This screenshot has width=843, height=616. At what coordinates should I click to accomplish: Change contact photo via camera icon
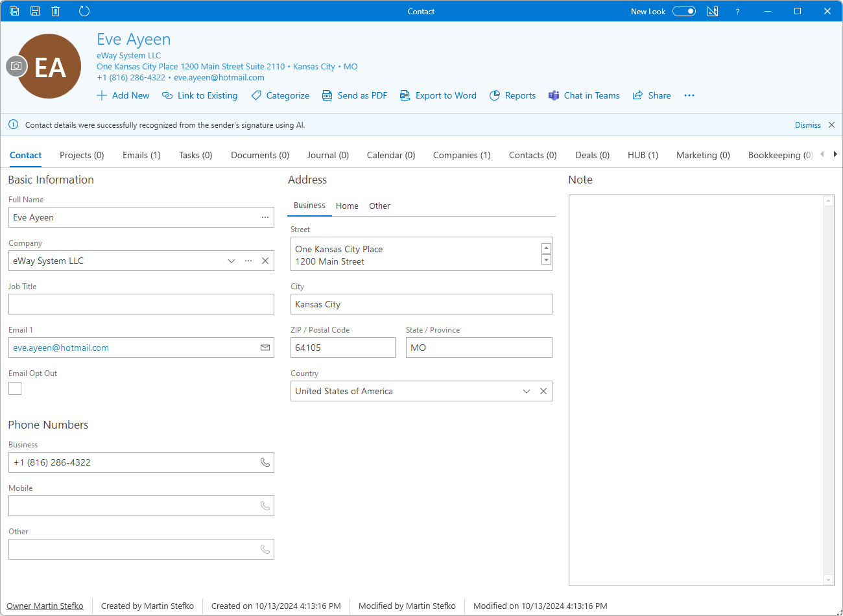(17, 66)
